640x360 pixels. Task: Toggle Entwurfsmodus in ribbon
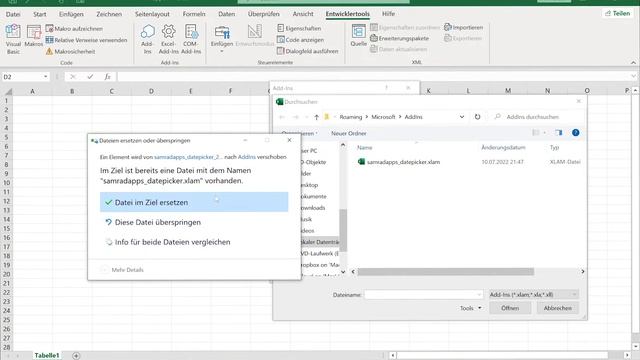click(x=255, y=36)
